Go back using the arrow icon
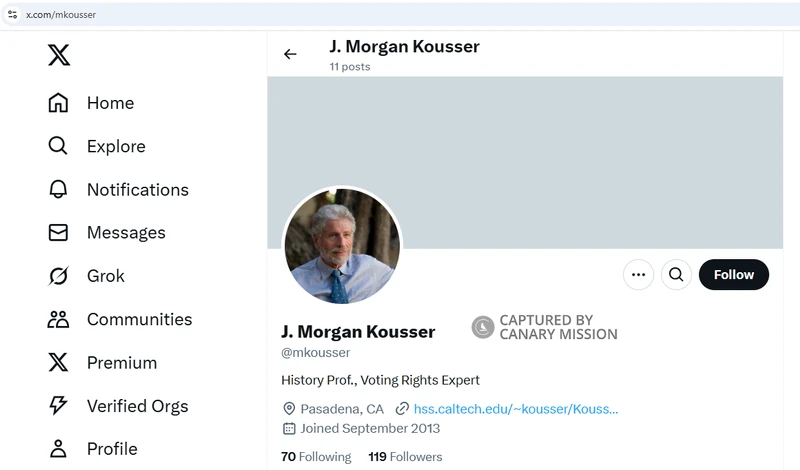This screenshot has width=800, height=470. (x=290, y=54)
